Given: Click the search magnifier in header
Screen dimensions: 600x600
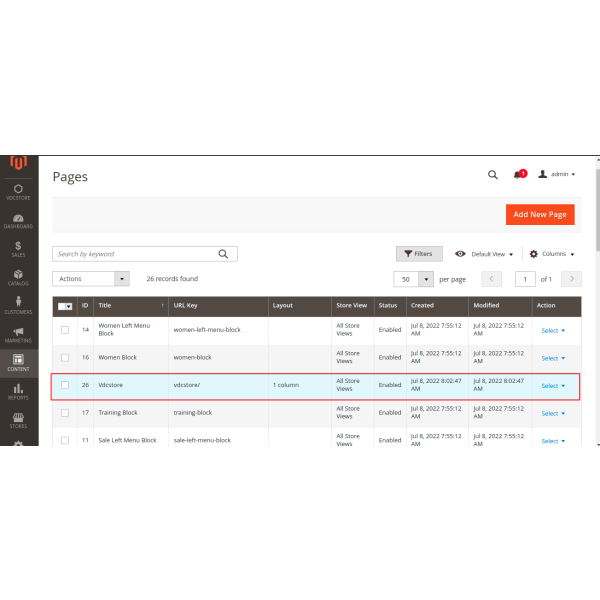Looking at the screenshot, I should [x=492, y=174].
